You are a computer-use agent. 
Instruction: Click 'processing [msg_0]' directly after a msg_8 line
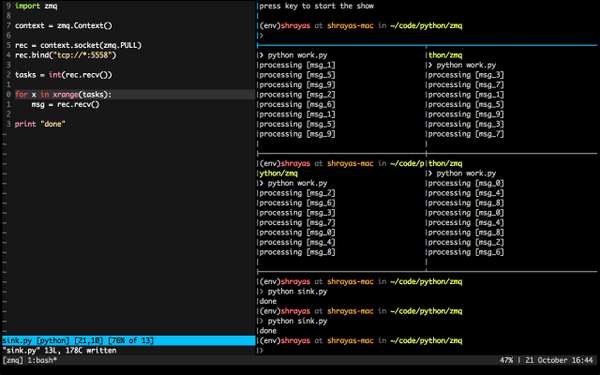click(466, 213)
